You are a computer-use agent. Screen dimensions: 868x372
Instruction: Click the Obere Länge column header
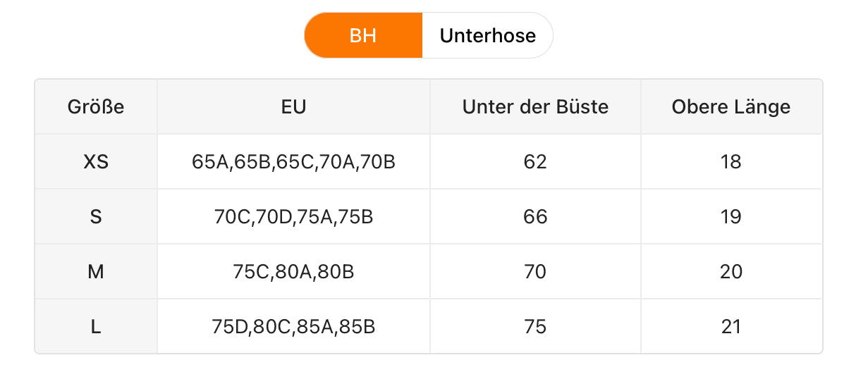coord(731,107)
